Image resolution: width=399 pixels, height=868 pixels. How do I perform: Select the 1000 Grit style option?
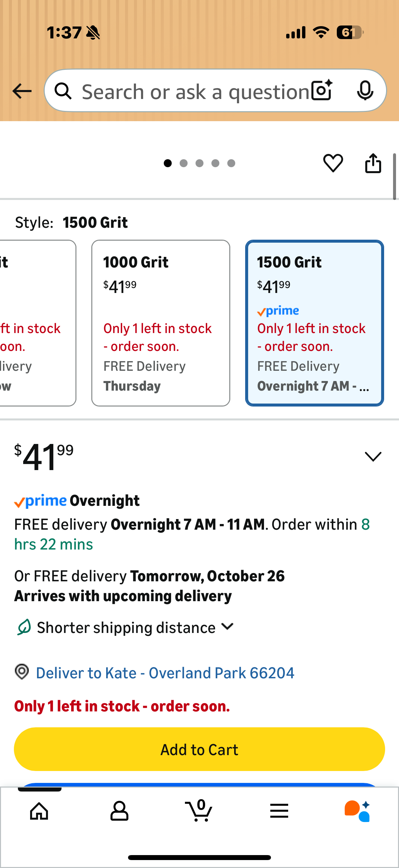click(160, 323)
